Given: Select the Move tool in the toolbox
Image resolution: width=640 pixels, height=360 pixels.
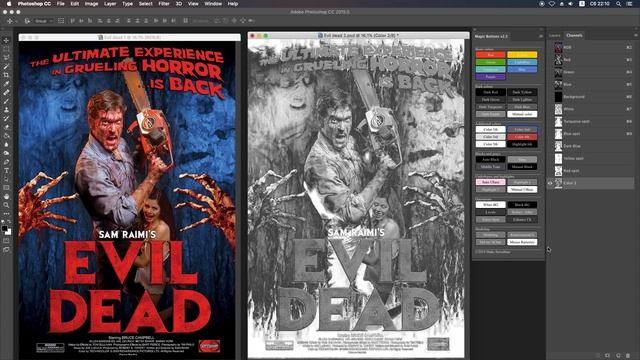Looking at the screenshot, I should click(6, 40).
